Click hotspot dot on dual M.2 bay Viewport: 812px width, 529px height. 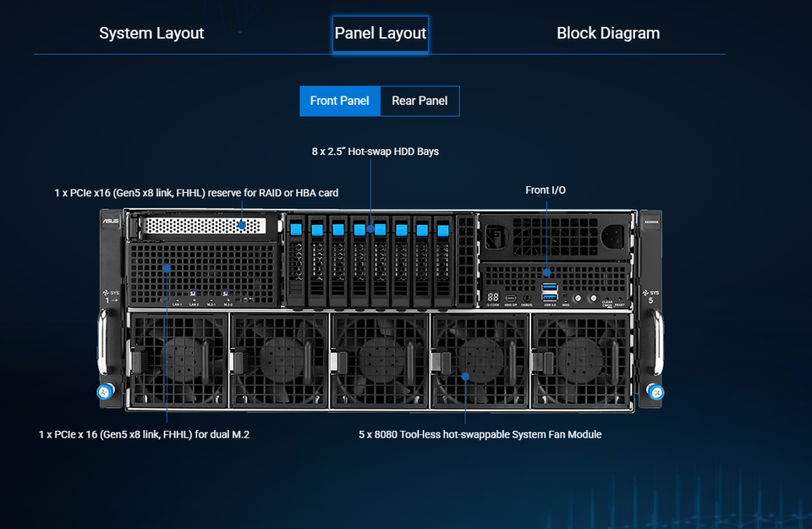(x=167, y=269)
